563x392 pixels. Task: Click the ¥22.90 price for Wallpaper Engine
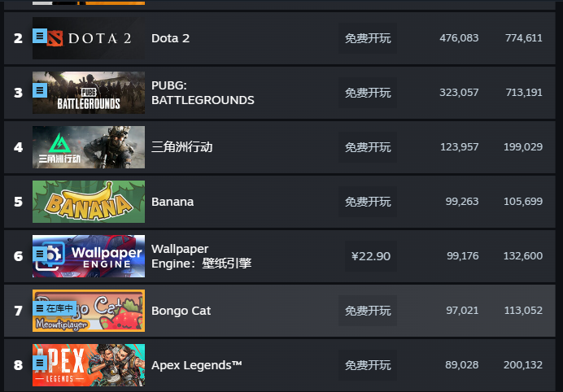pyautogui.click(x=371, y=256)
